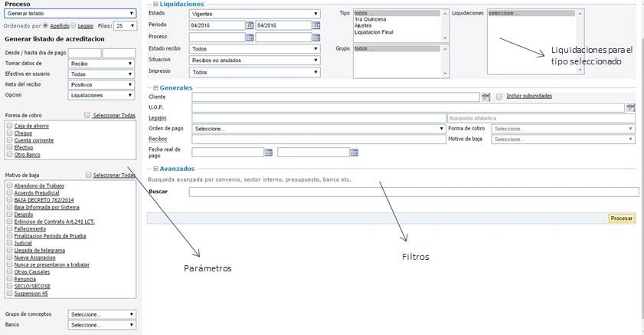Click the first Proceso calendar icon
The width and height of the screenshot is (644, 335).
(x=249, y=37)
